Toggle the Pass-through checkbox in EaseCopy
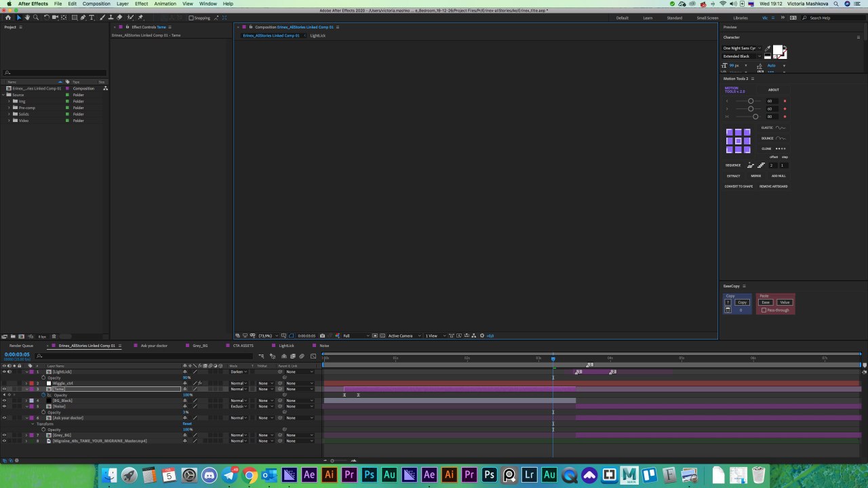This screenshot has width=868, height=488. point(764,310)
